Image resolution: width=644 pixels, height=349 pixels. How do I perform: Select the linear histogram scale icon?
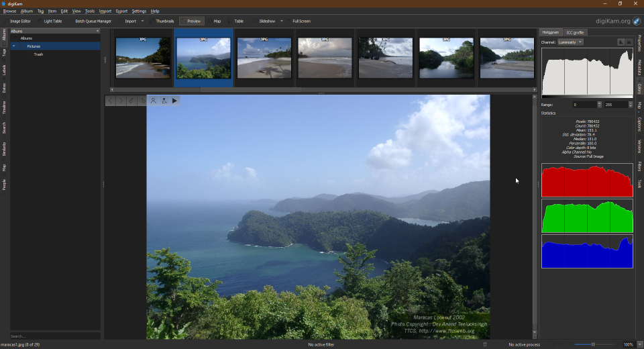click(621, 42)
